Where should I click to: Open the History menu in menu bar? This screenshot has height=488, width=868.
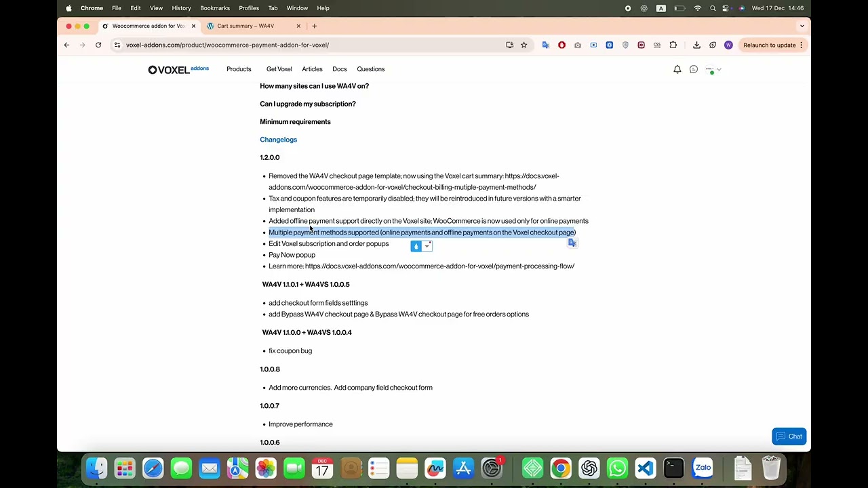(x=181, y=8)
